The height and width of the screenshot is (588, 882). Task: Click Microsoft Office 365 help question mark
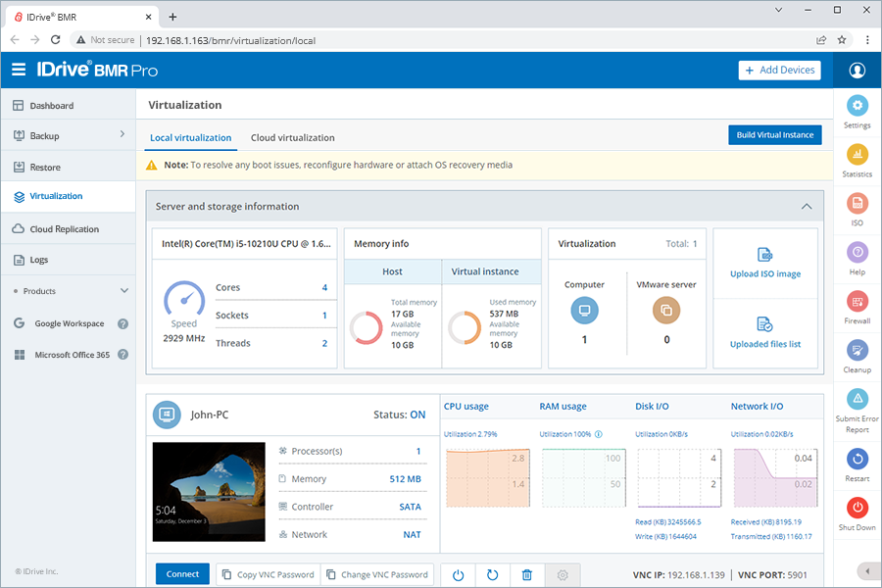point(122,355)
